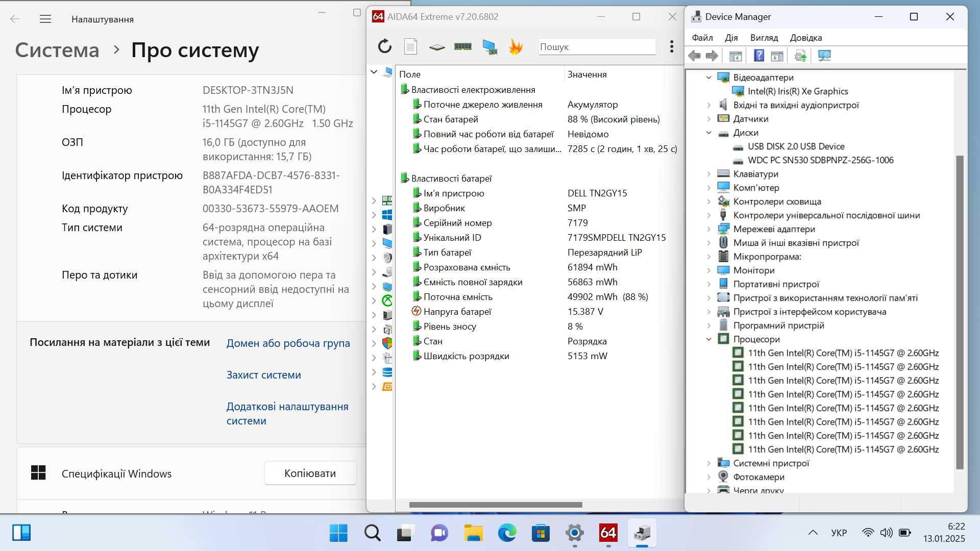This screenshot has width=980, height=551.
Task: Select the security shield item in AIDA64 sidebar
Action: pyautogui.click(x=387, y=343)
